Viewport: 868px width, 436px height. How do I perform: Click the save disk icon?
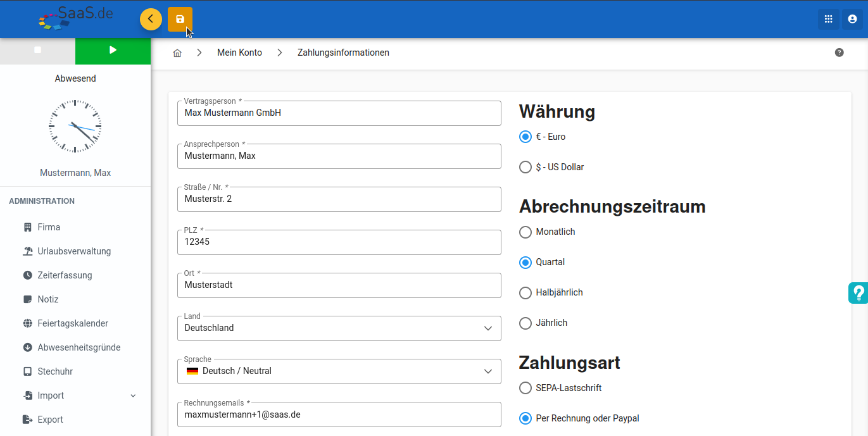tap(180, 20)
